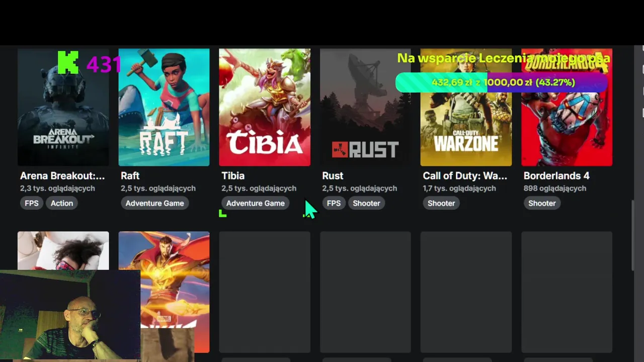Select the Shooter tag under Call of Duty
644x362 pixels.
[441, 203]
